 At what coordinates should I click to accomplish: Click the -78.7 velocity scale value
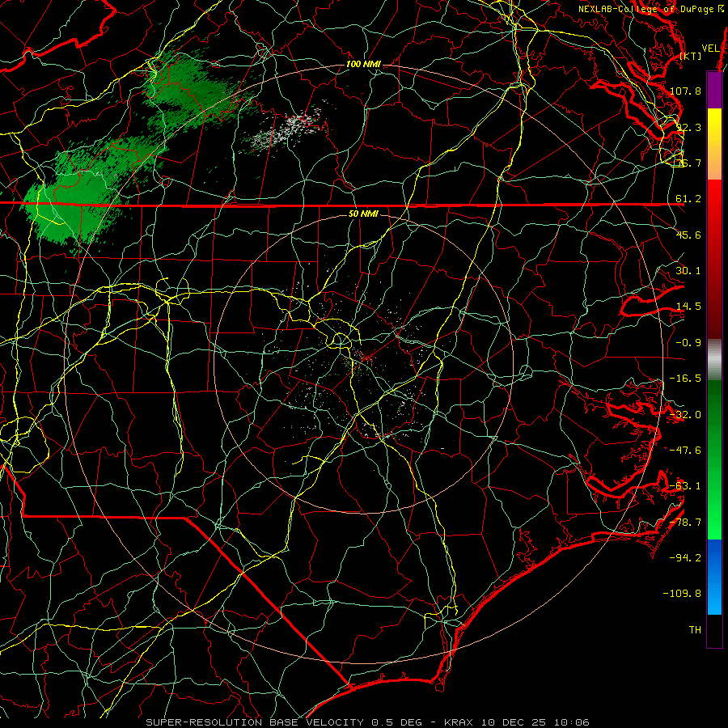686,523
